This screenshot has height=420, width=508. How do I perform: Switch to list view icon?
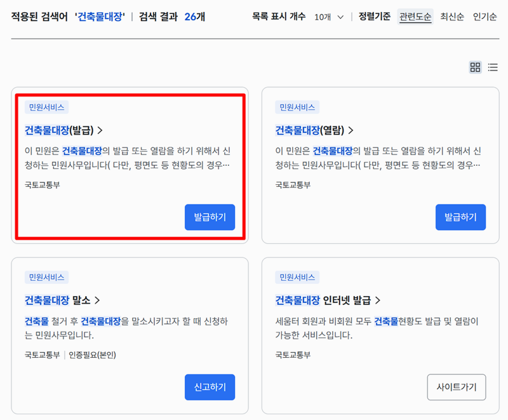[493, 67]
